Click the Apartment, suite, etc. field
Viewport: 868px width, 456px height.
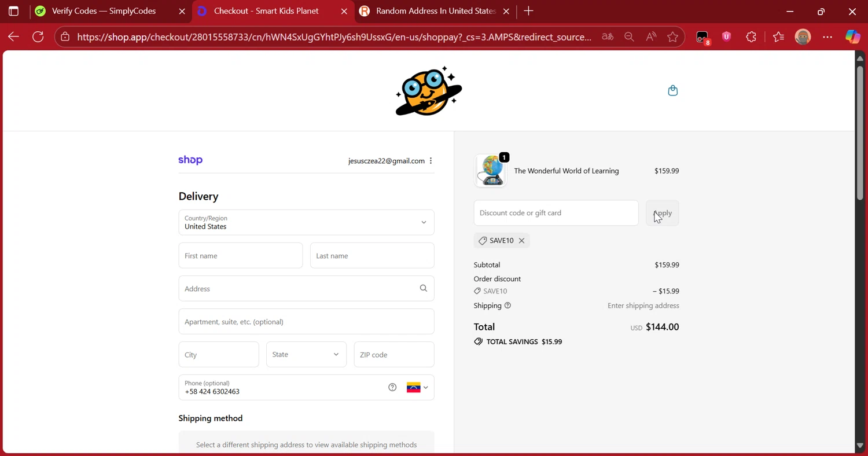coord(306,321)
